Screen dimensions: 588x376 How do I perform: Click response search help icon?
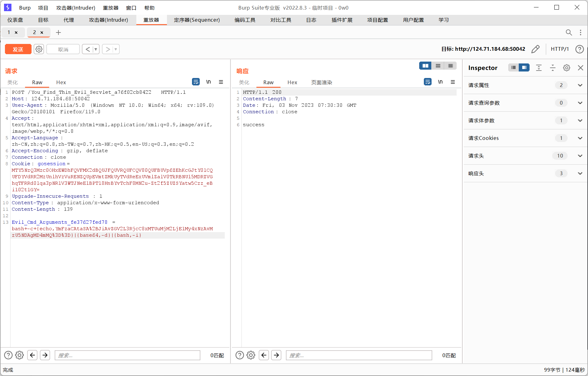(x=240, y=355)
